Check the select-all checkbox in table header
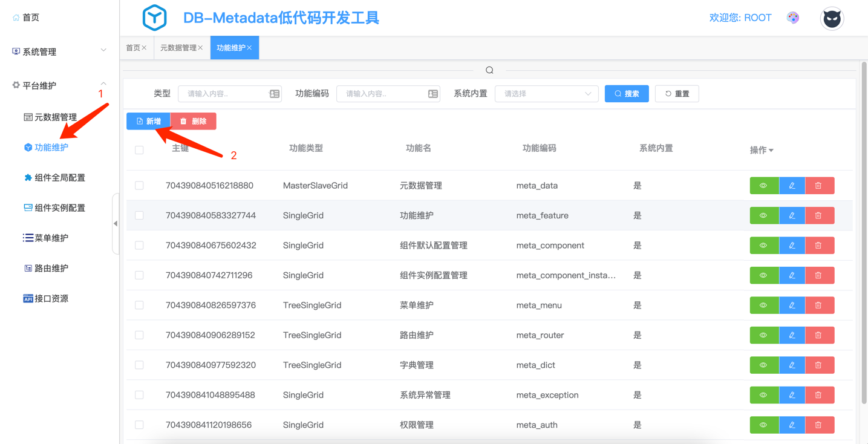The width and height of the screenshot is (868, 444). click(139, 150)
